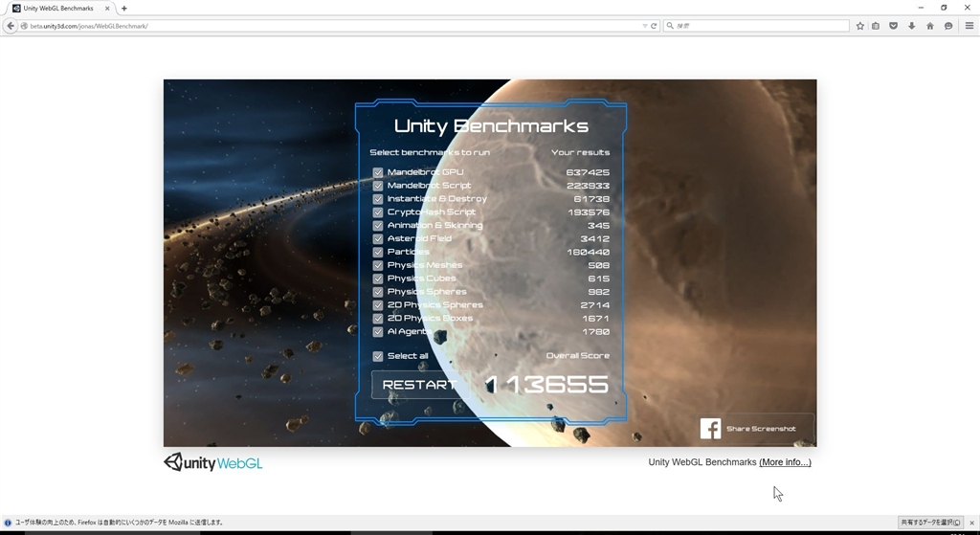
Task: Toggle the Asteroid Field checkbox
Action: [377, 238]
